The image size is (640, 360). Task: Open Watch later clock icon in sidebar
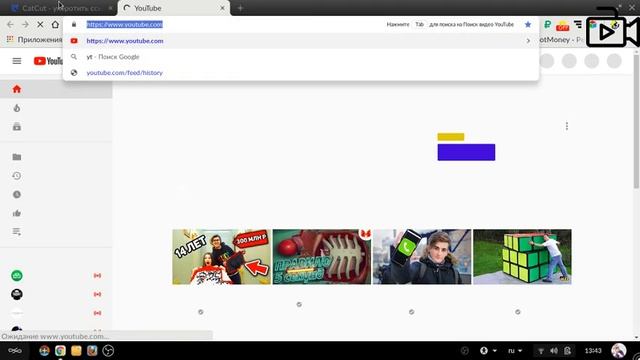point(17,195)
